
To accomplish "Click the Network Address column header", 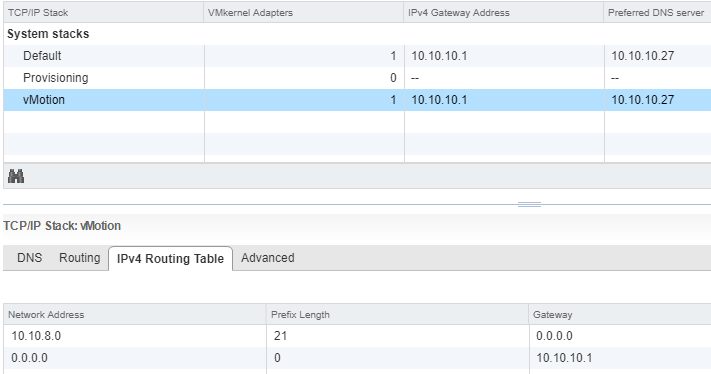I will (135, 315).
